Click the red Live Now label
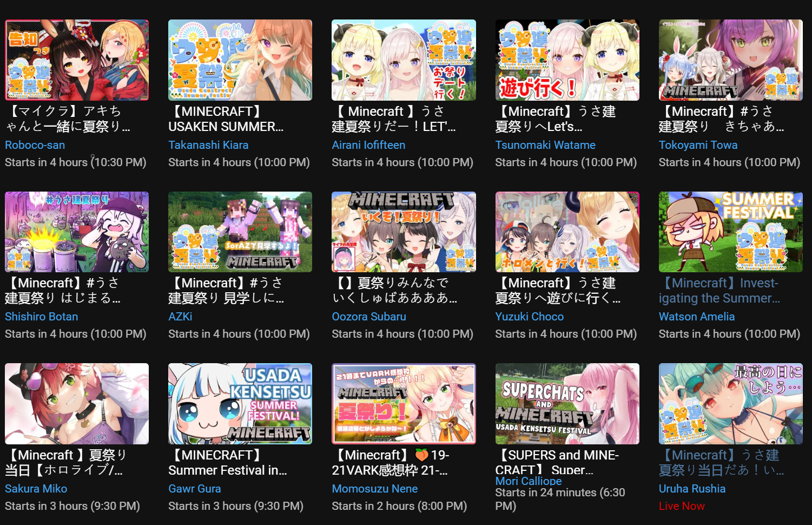This screenshot has width=812, height=525. point(682,506)
